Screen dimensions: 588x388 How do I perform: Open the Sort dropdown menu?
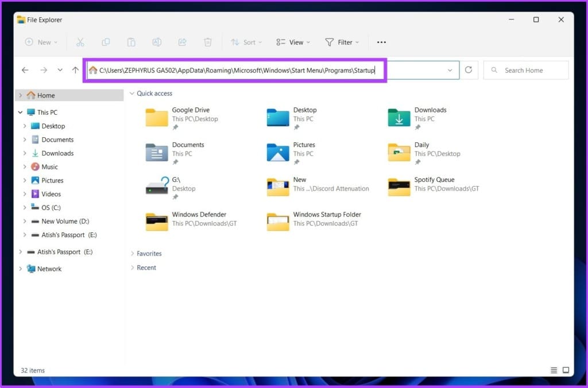pyautogui.click(x=246, y=42)
